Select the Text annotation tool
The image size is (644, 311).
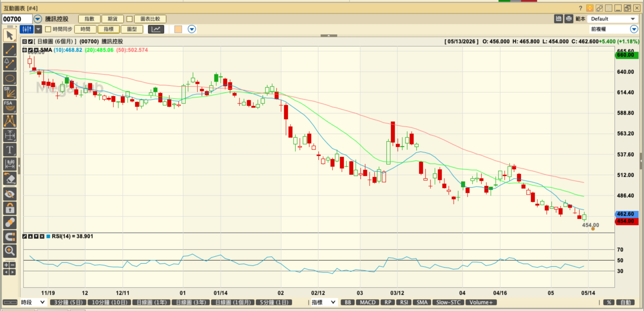(x=10, y=150)
